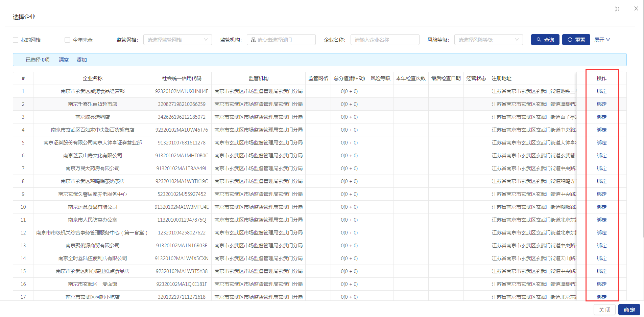
Task: Click 绑定 for 南京膝亮烤鸭店 row
Action: pos(601,117)
